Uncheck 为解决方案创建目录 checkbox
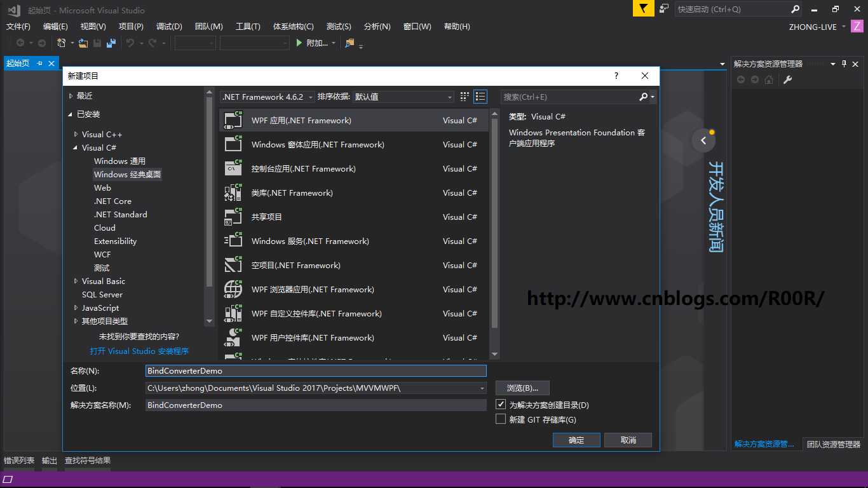The image size is (868, 488). (501, 404)
